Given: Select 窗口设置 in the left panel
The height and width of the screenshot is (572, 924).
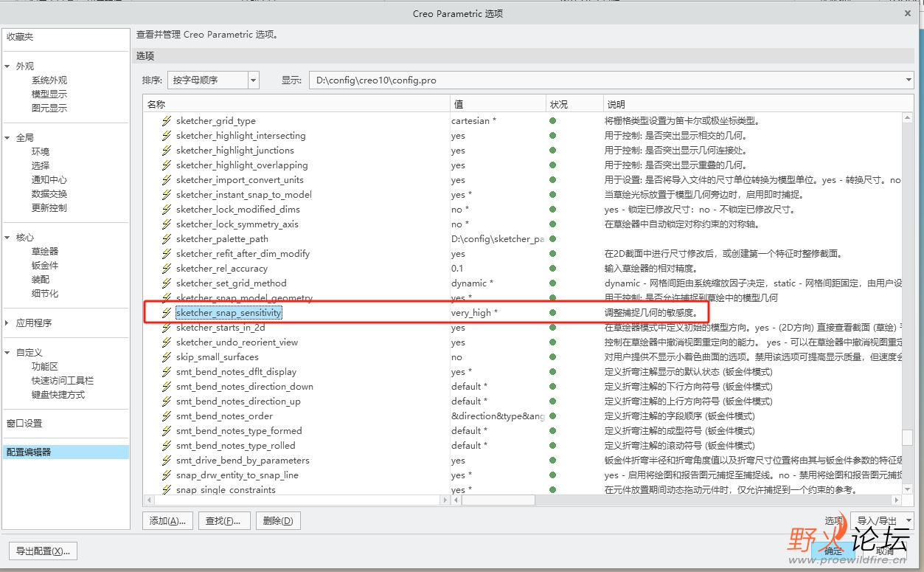Looking at the screenshot, I should 24,424.
